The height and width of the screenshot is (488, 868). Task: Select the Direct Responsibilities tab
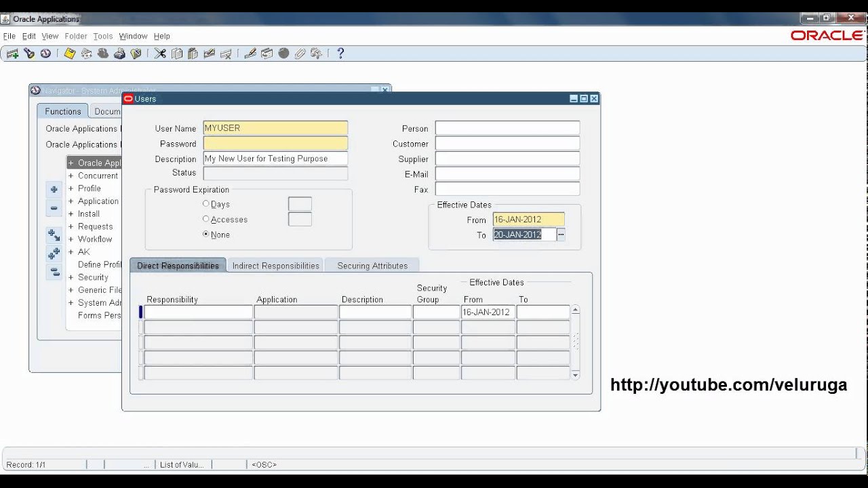178,266
